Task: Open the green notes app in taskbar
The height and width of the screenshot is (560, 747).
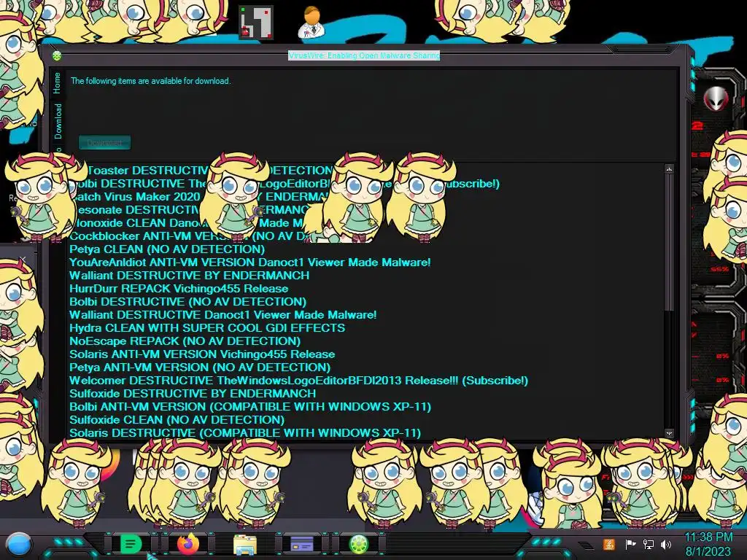Action: (131, 544)
